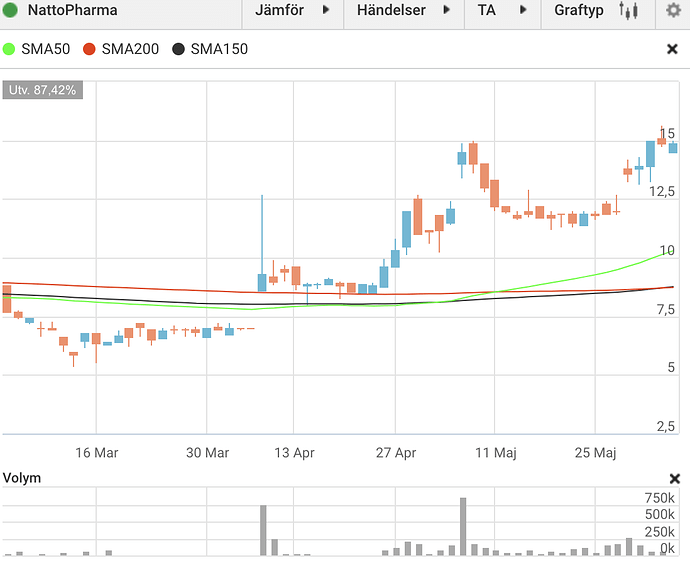Click the 750k volume axis label
Screen dimensions: 690x568
point(659,498)
